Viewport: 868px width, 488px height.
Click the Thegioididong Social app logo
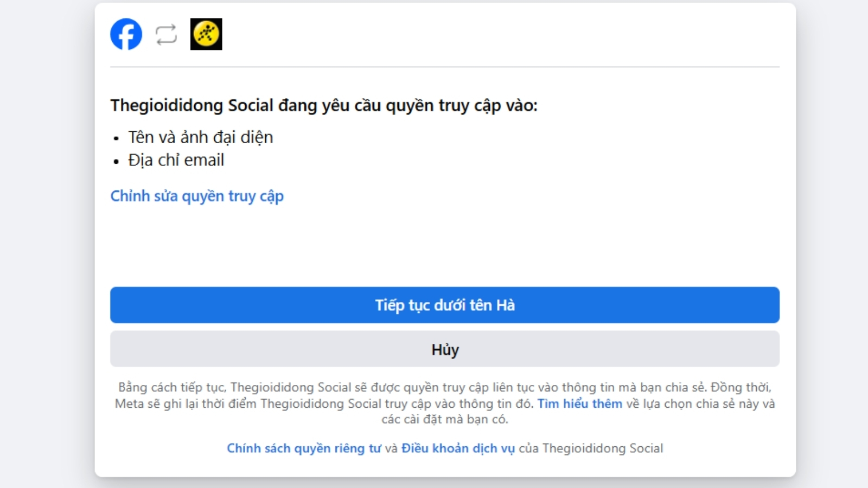(x=206, y=34)
